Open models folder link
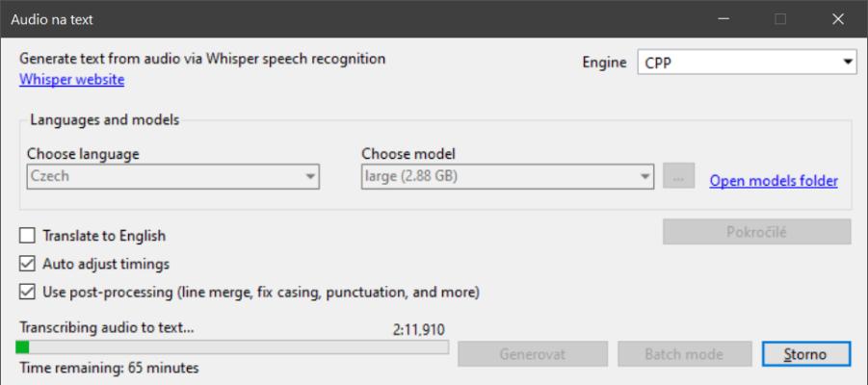Image resolution: width=868 pixels, height=385 pixels. tap(774, 181)
